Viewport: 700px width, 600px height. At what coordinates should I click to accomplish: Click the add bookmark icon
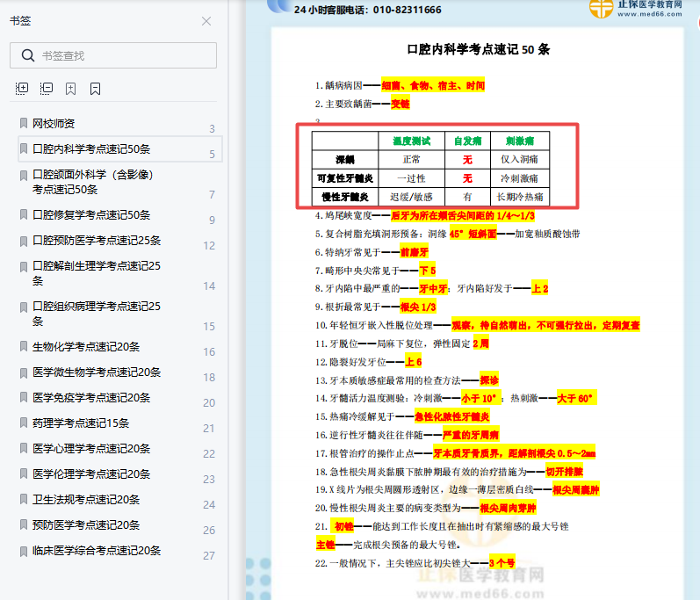pyautogui.click(x=71, y=89)
